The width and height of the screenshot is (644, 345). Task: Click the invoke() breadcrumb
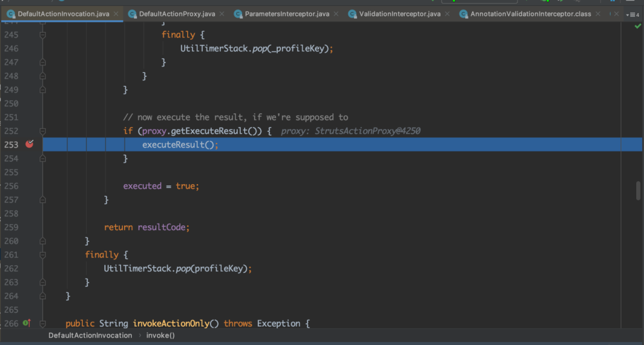(160, 335)
